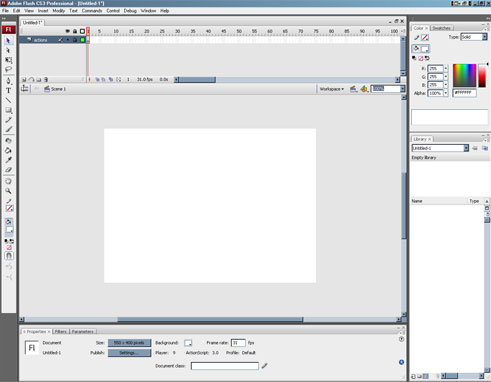The image size is (491, 382).
Task: Open the File menu
Action: click(5, 11)
